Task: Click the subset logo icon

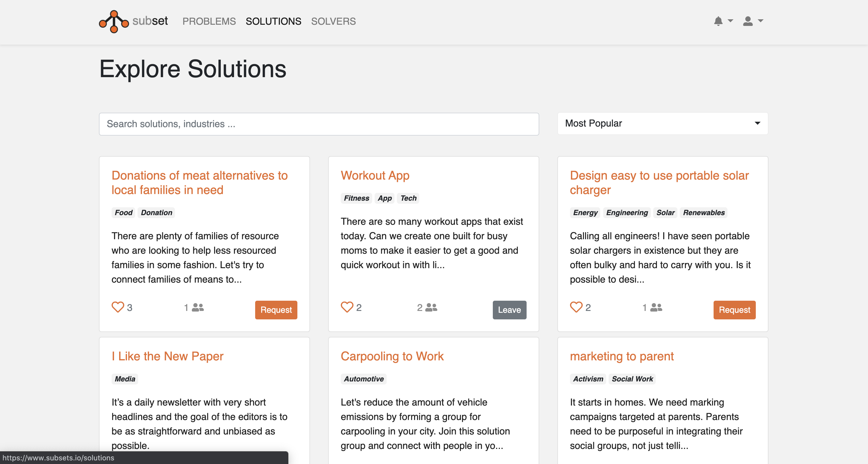Action: [x=114, y=21]
